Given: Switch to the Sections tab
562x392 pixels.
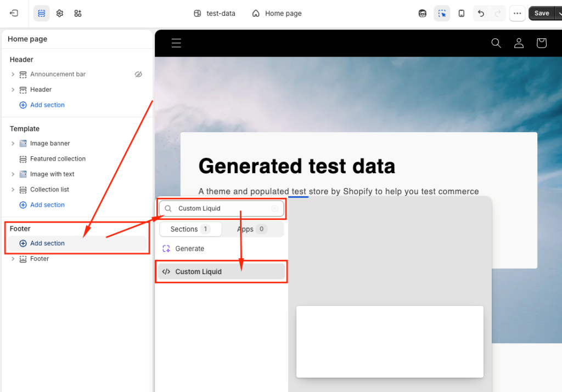Looking at the screenshot, I should (190, 229).
